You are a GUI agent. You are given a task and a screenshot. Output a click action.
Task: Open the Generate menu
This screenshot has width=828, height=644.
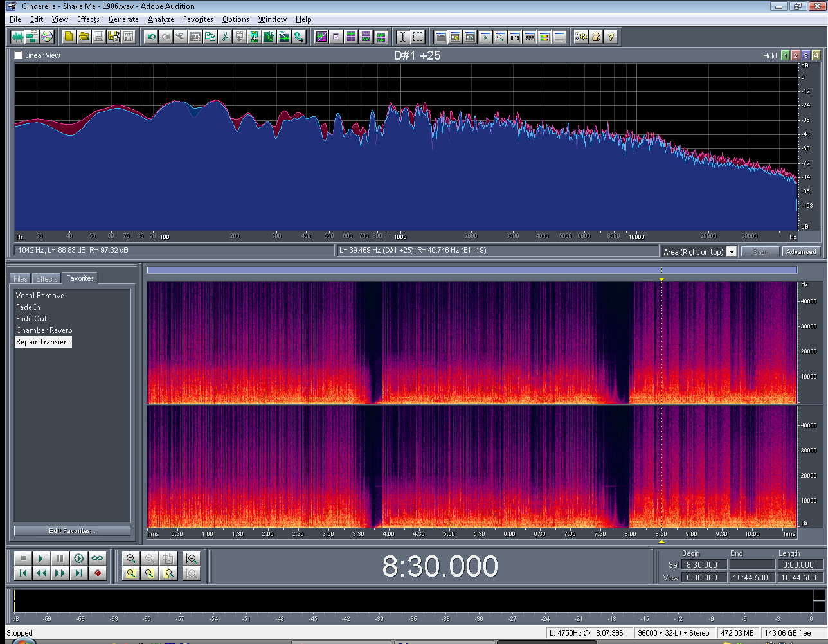pyautogui.click(x=123, y=19)
